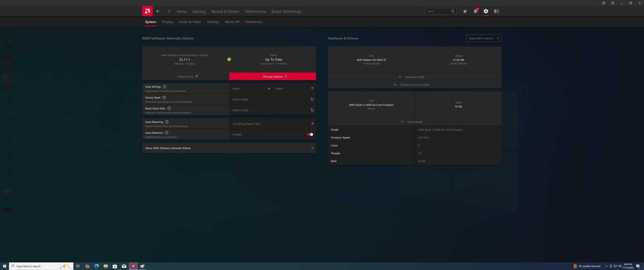
Task: Click AMD Radeon RX 5600 XT text
Action: [372, 60]
